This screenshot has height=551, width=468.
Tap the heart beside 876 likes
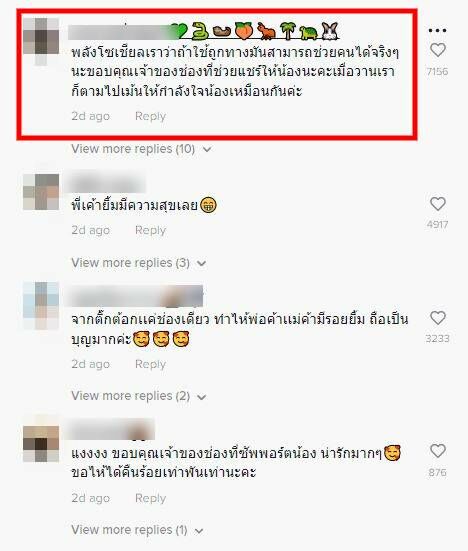coord(438,451)
